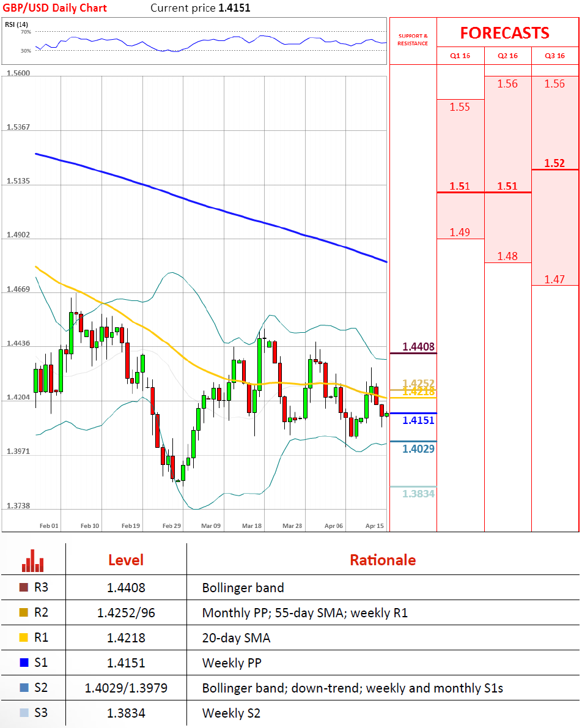Click the S2 rationale with down-trend text

pos(352,688)
